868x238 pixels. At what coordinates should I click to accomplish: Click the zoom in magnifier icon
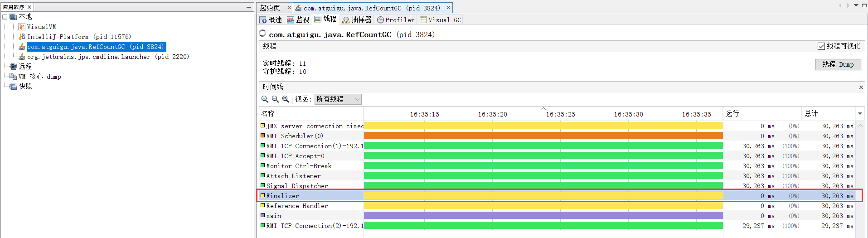click(x=265, y=99)
